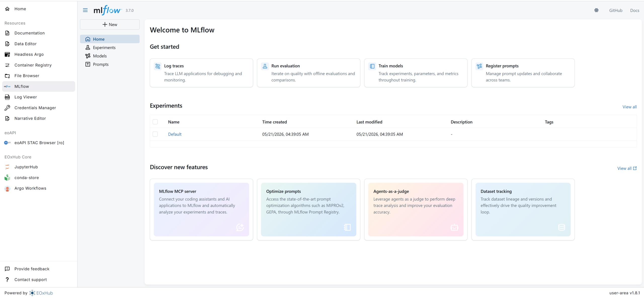The height and width of the screenshot is (298, 644).
Task: Click the Narrative Editor icon
Action: pos(7,118)
